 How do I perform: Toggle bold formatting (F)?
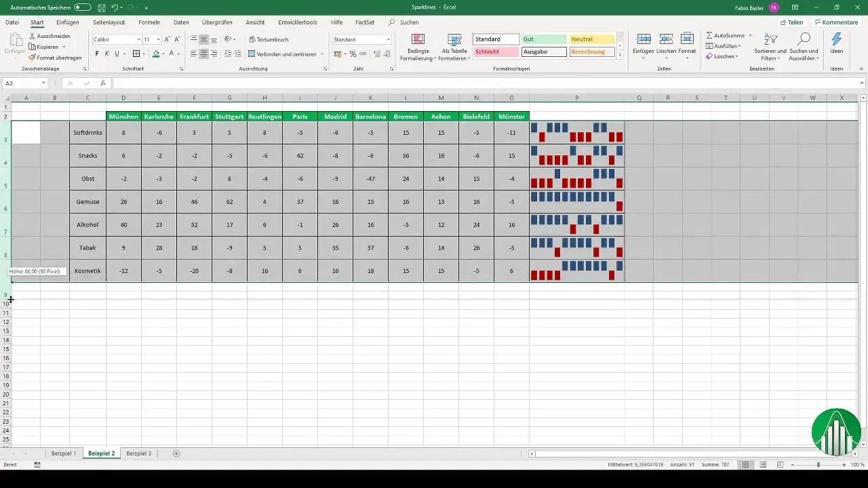97,54
